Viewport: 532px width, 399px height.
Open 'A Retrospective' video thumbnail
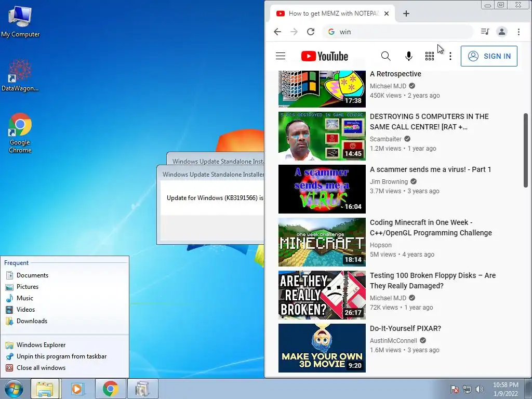click(322, 89)
